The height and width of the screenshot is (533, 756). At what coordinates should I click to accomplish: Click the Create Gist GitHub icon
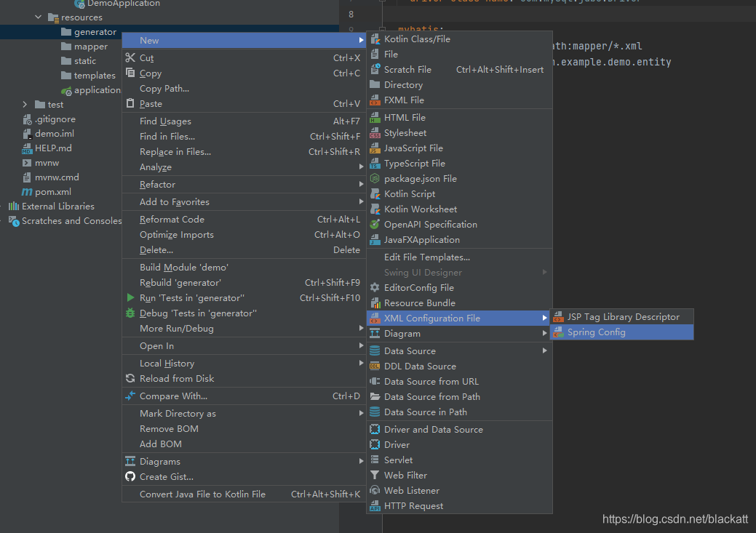(x=130, y=476)
